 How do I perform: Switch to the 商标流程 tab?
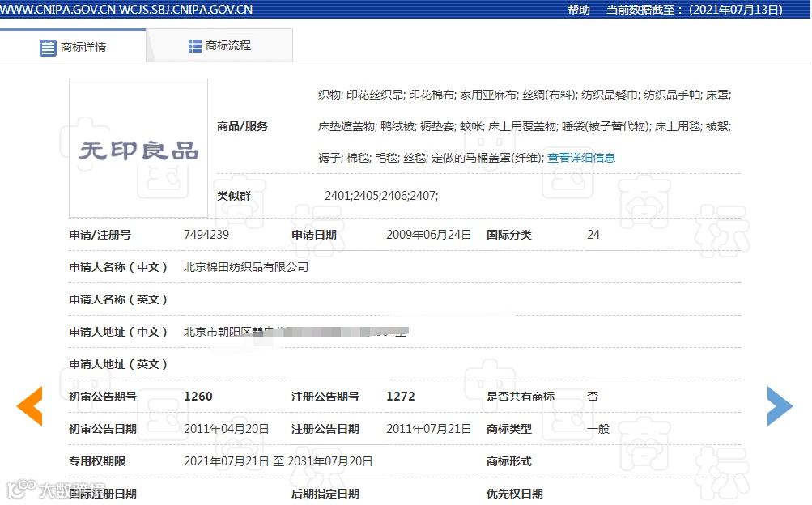(219, 45)
